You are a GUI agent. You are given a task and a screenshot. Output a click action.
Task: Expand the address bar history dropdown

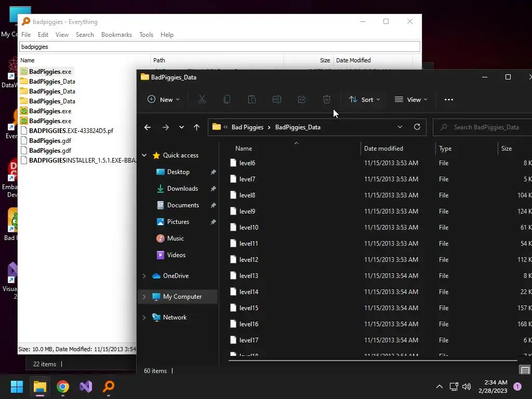(x=400, y=127)
